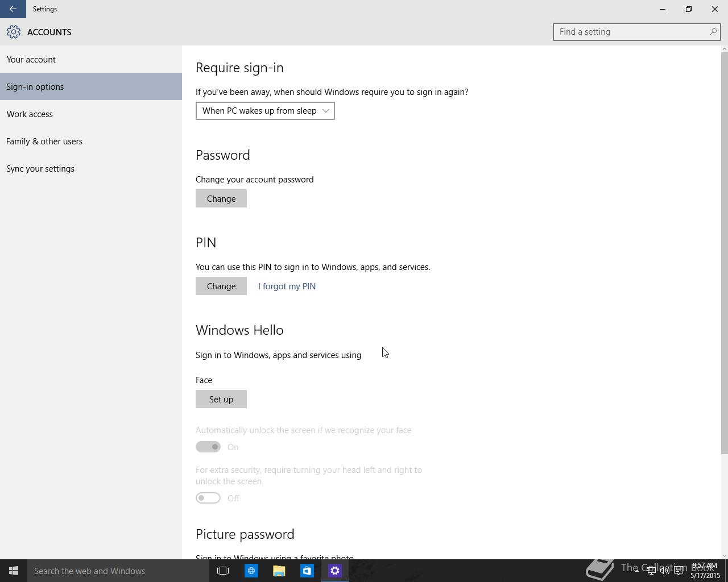Open the taskbar clock showing 9:57 AM
This screenshot has height=582, width=728.
coord(705,571)
